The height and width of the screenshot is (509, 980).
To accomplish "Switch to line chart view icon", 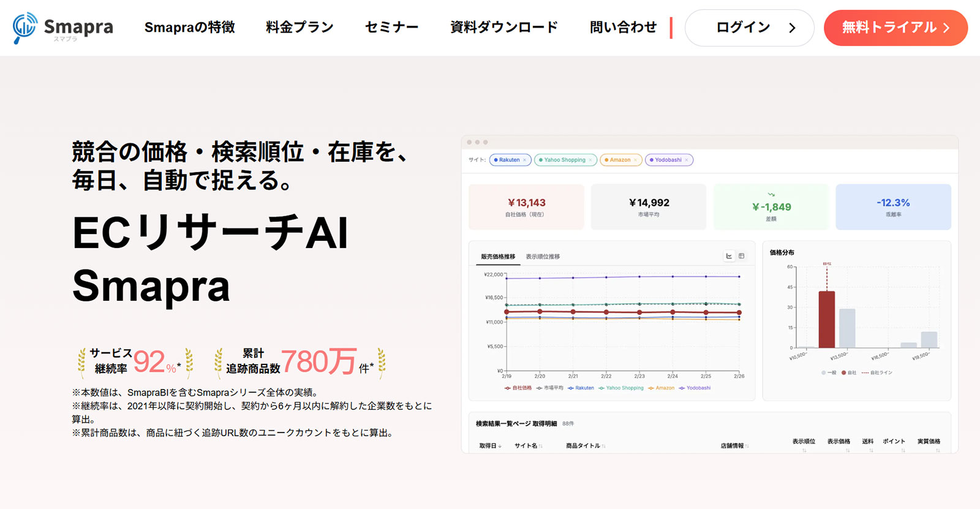I will coord(729,256).
